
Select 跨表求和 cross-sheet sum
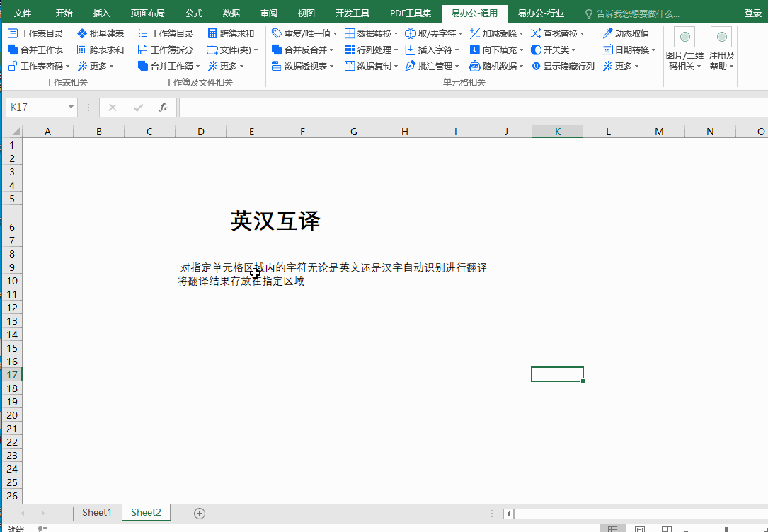(x=101, y=50)
